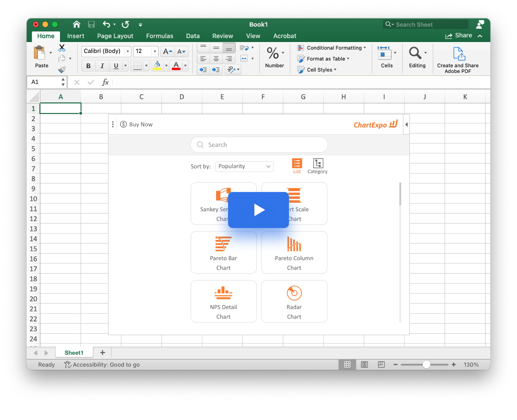
Task: Open the Sort by Popularity dropdown
Action: click(x=244, y=166)
